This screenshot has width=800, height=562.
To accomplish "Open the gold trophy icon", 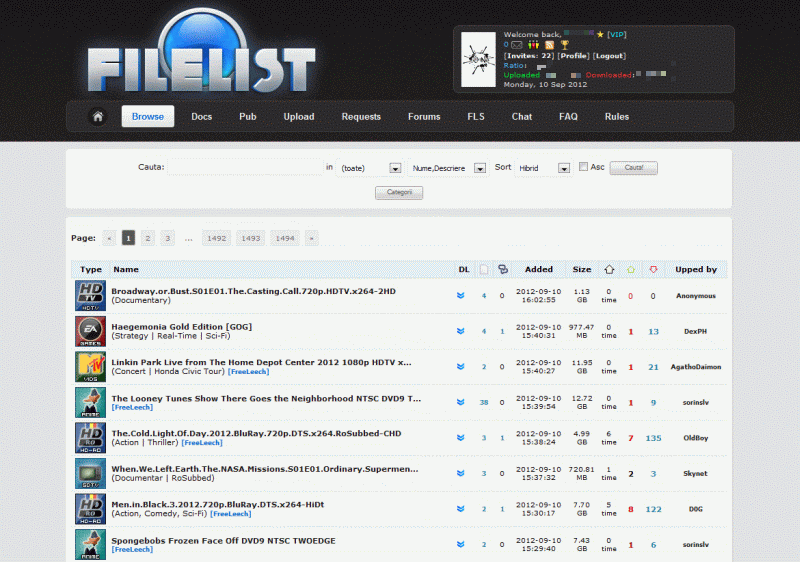I will [x=565, y=45].
